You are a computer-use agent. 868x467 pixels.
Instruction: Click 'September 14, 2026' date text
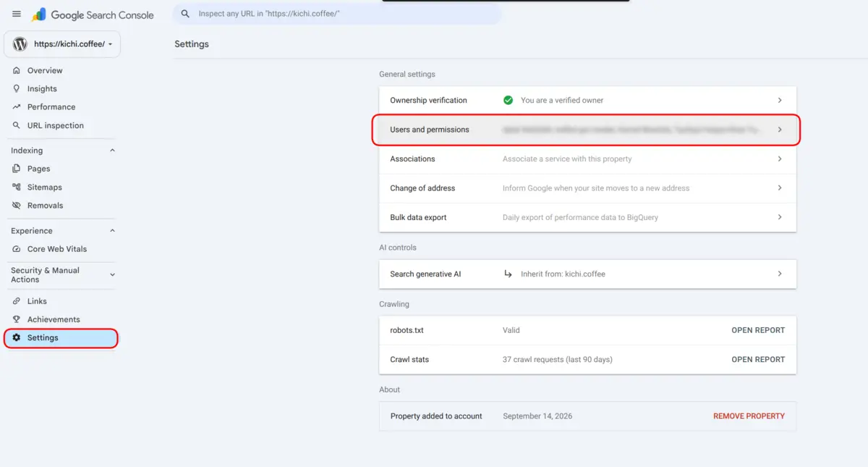[x=537, y=416]
